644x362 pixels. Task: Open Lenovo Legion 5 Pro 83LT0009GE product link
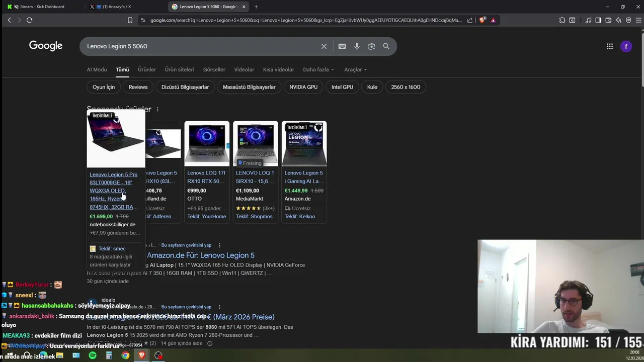(114, 191)
